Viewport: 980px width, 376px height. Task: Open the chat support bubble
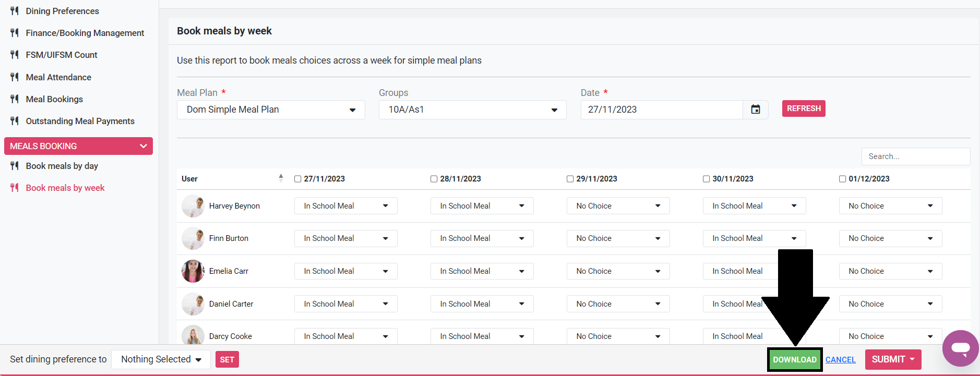pos(960,348)
